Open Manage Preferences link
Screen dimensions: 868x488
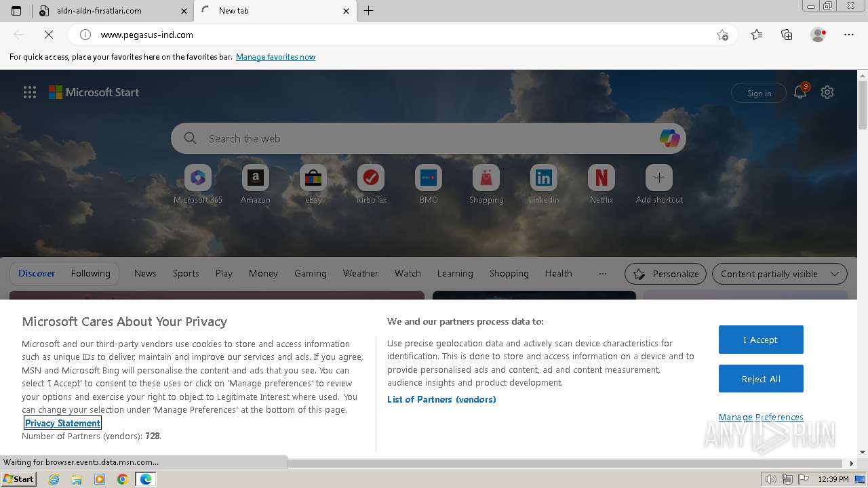(x=761, y=417)
